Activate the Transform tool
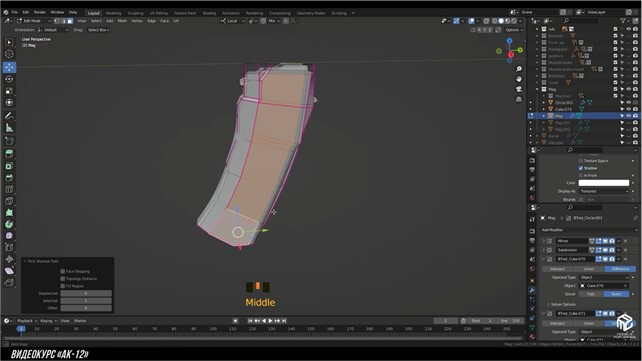Screen dimensions: 642x361 coord(9,102)
